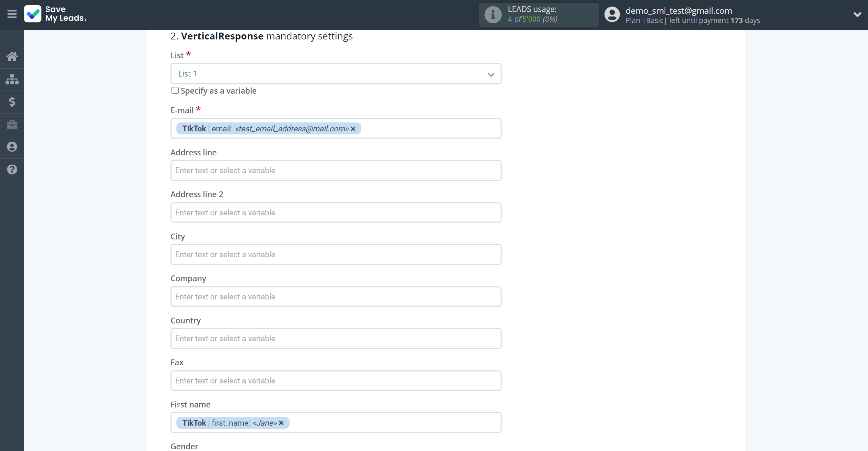Remove the TikTok email variable tag
The image size is (868, 451).
click(x=353, y=129)
